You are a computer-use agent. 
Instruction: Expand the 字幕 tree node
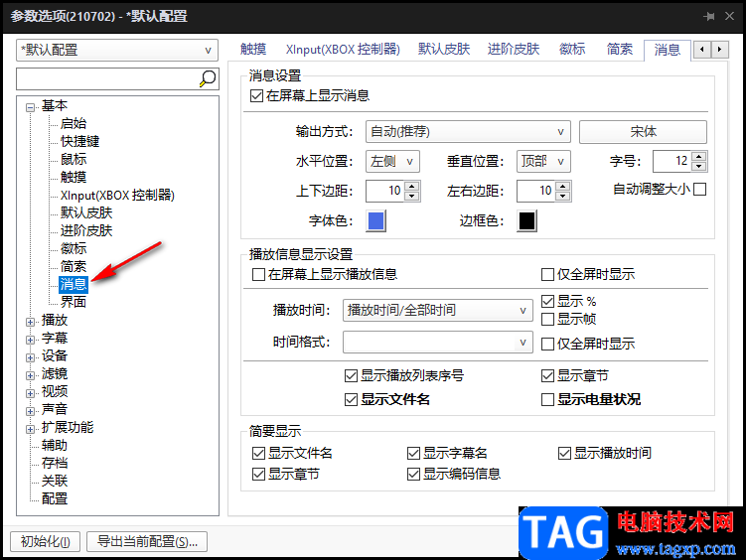31,340
